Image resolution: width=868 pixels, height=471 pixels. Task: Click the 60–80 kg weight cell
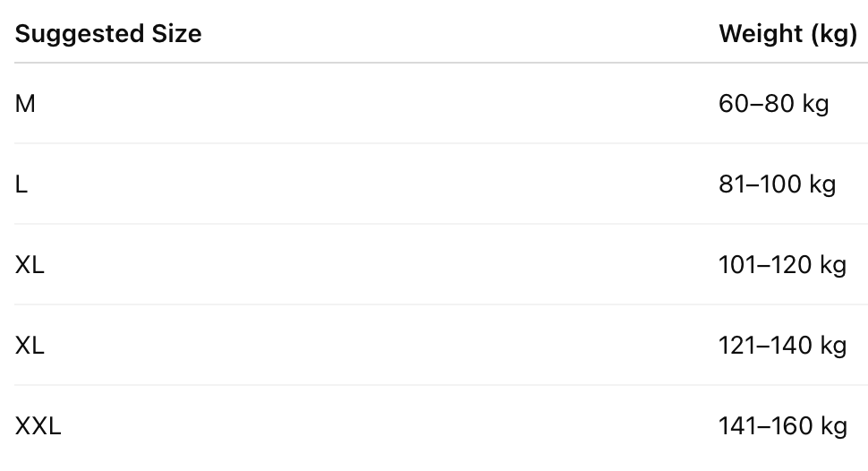(773, 104)
